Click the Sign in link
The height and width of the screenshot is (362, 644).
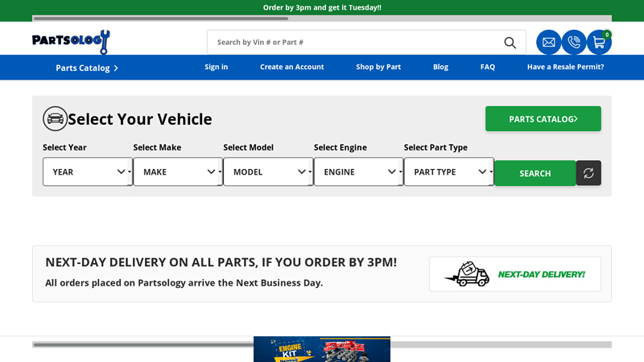coord(216,67)
